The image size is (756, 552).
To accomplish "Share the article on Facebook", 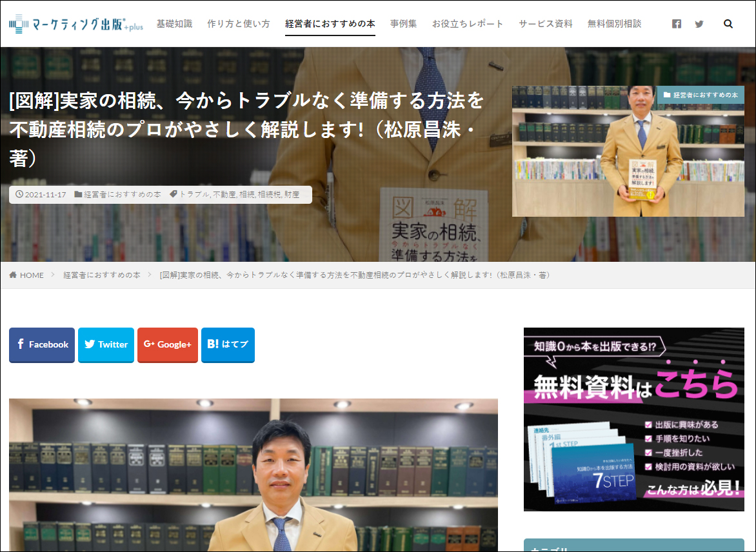I will click(x=42, y=345).
